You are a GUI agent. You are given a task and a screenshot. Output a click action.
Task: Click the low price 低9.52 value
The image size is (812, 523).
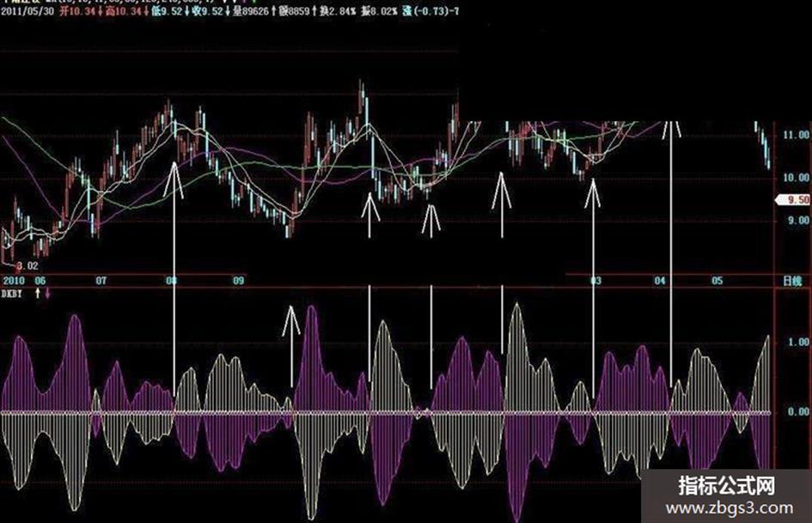(x=166, y=11)
